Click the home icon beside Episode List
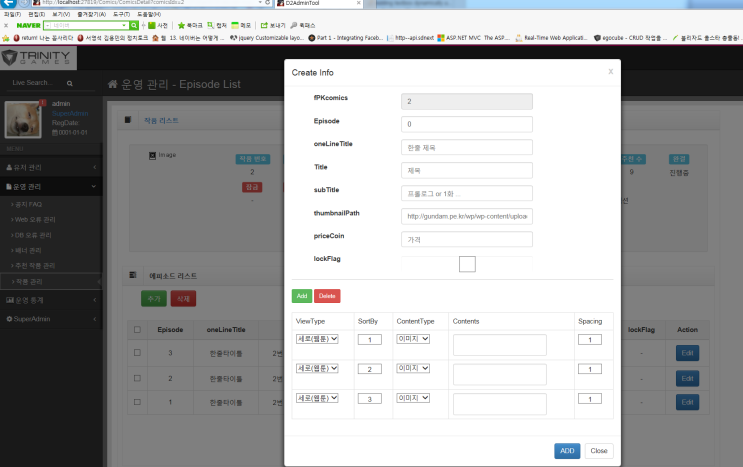Viewport: 743px width, 467px height. pos(112,84)
